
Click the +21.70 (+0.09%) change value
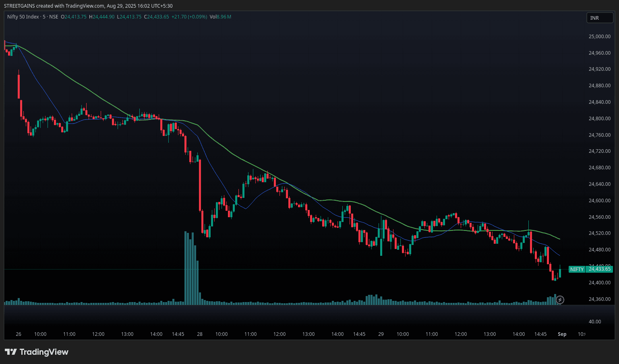189,17
